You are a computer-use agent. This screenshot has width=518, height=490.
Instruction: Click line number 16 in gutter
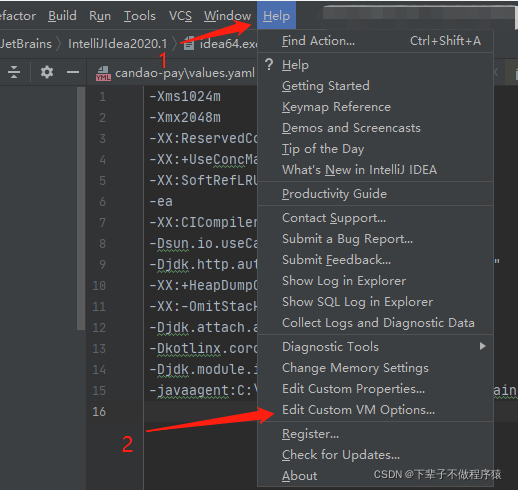(99, 412)
